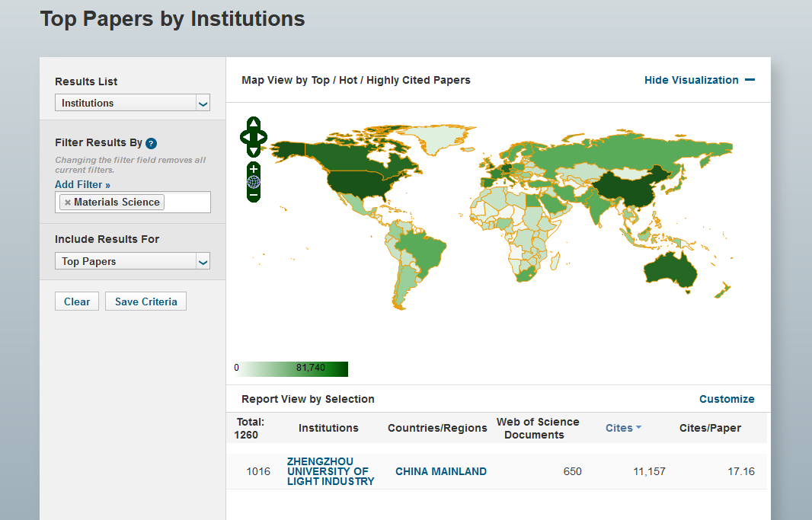Expand the Include Results For dropdown
Viewport: 812px width, 520px height.
point(132,261)
